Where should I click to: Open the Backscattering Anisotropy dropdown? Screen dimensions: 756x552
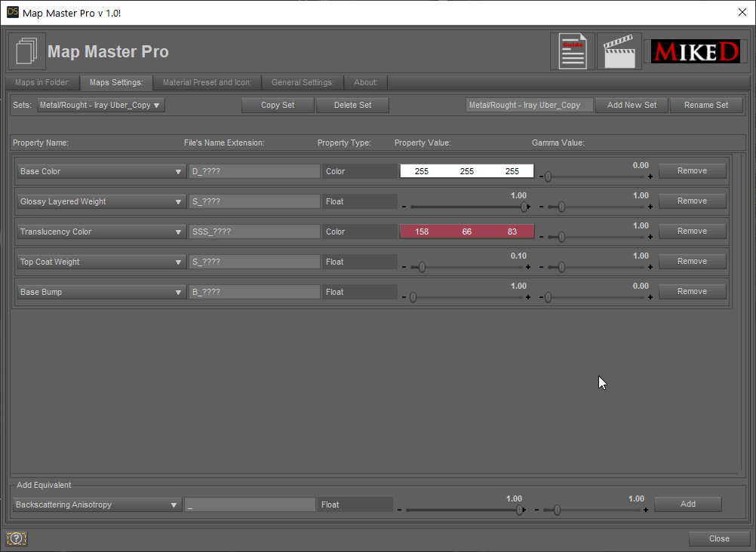tap(97, 504)
